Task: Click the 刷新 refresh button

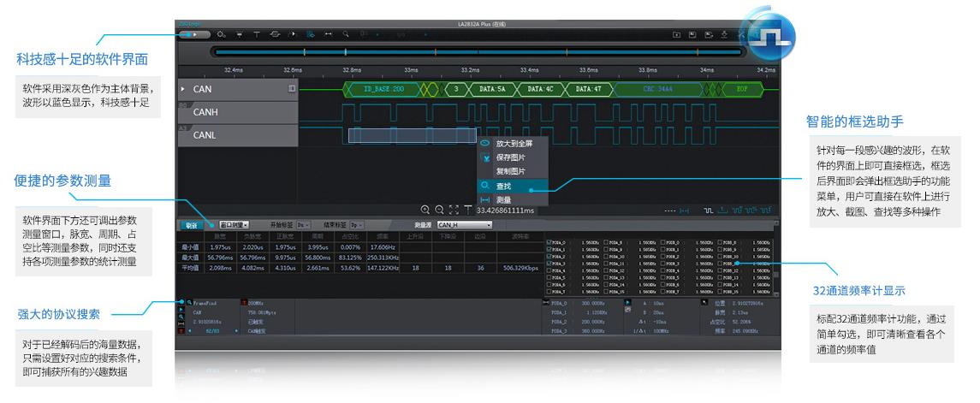Action: coord(193,225)
